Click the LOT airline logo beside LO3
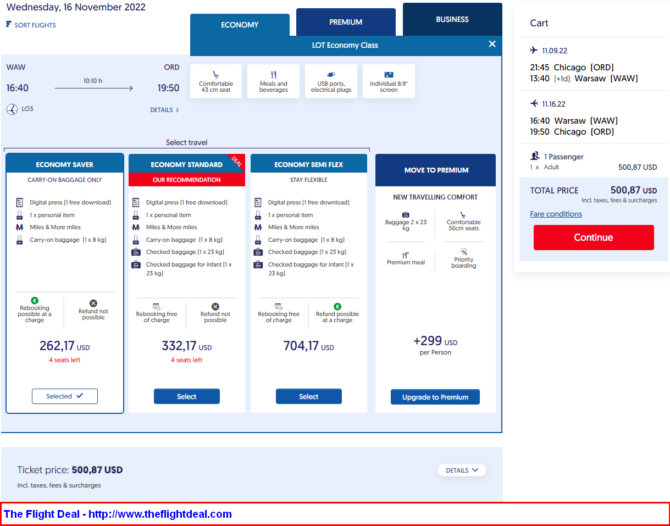 [x=11, y=109]
